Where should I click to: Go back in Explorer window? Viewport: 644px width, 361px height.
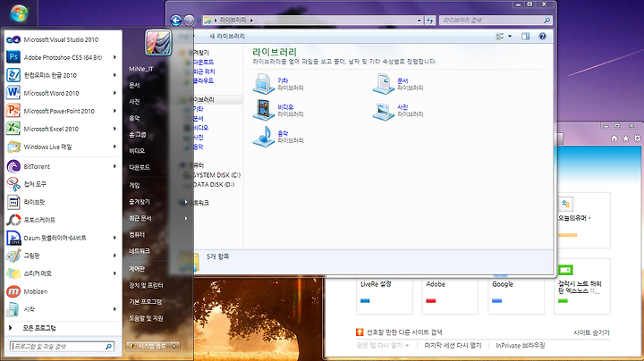[x=176, y=20]
